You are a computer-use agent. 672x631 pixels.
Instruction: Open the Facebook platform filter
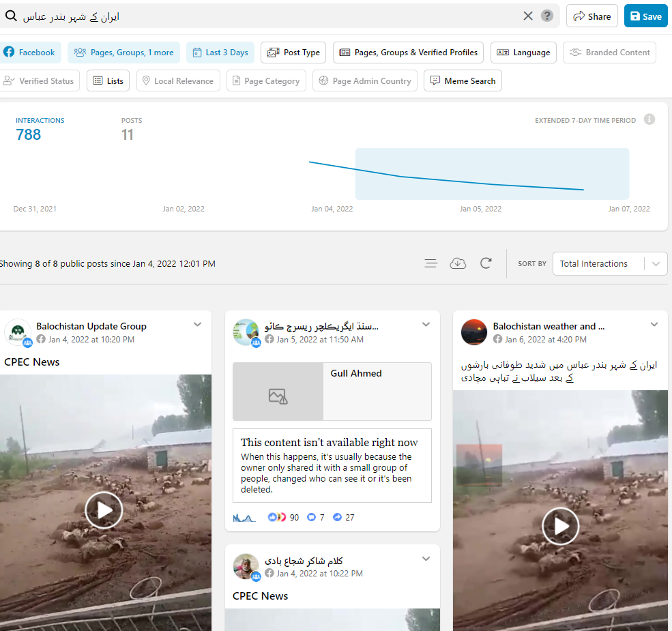(x=30, y=53)
